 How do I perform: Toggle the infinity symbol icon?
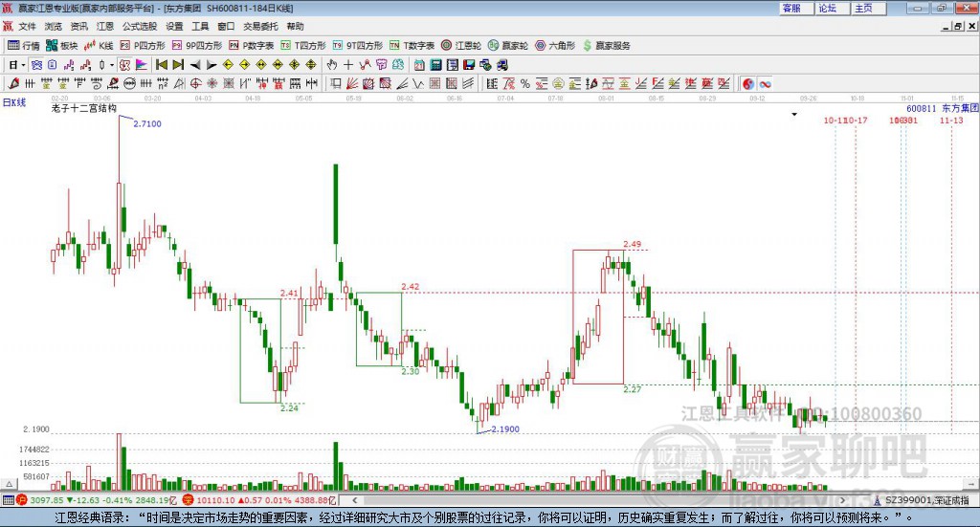point(765,83)
